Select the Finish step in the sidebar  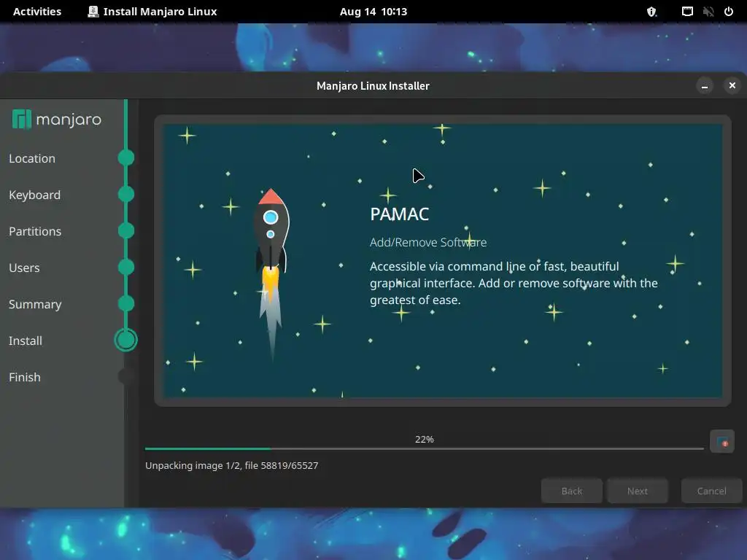[25, 377]
